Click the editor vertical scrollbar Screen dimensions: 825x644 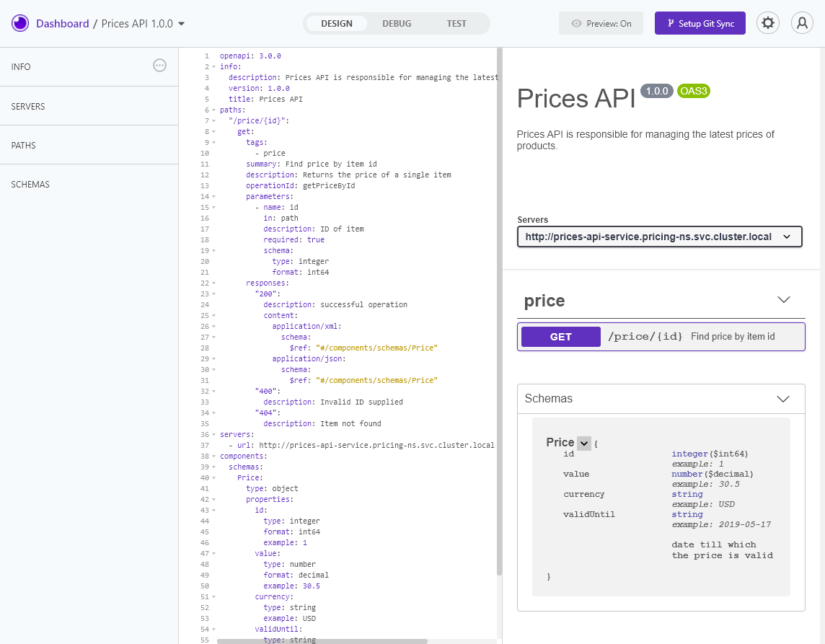tap(499, 312)
